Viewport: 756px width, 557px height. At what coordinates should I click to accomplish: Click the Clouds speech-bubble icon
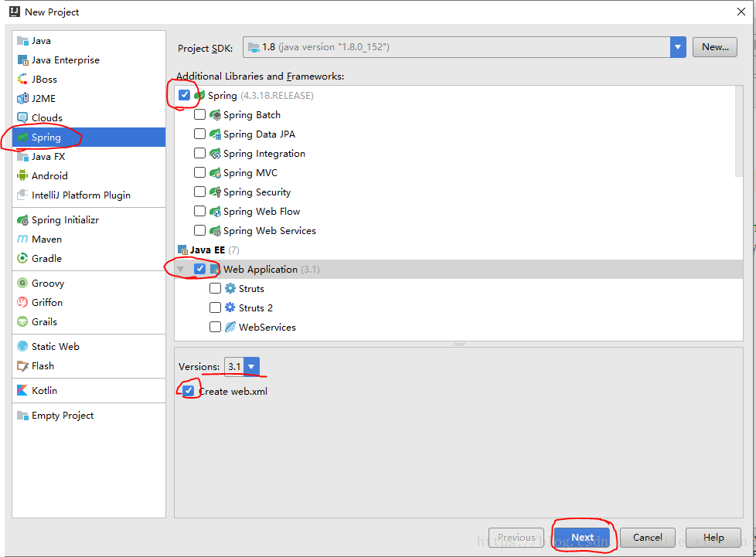pos(22,118)
